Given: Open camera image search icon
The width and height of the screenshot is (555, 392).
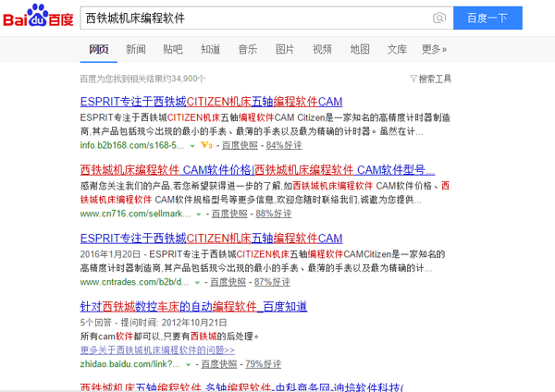Looking at the screenshot, I should pyautogui.click(x=439, y=18).
